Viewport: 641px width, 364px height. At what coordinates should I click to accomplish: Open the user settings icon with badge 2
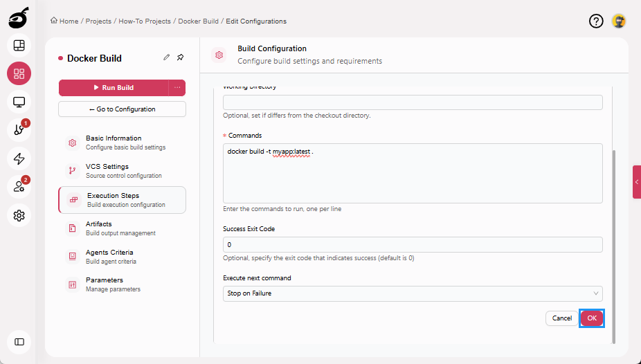pyautogui.click(x=19, y=187)
